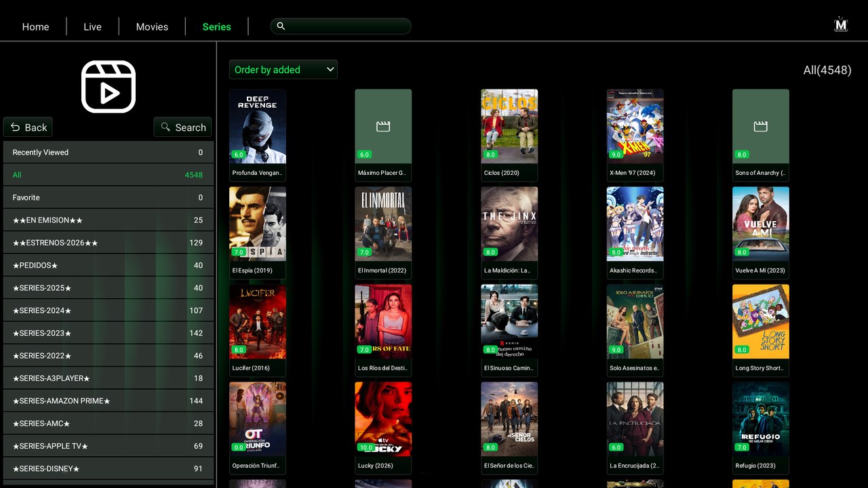Open the Vuelve A Mí (2023) poster
Image resolution: width=868 pixels, height=488 pixels.
761,224
